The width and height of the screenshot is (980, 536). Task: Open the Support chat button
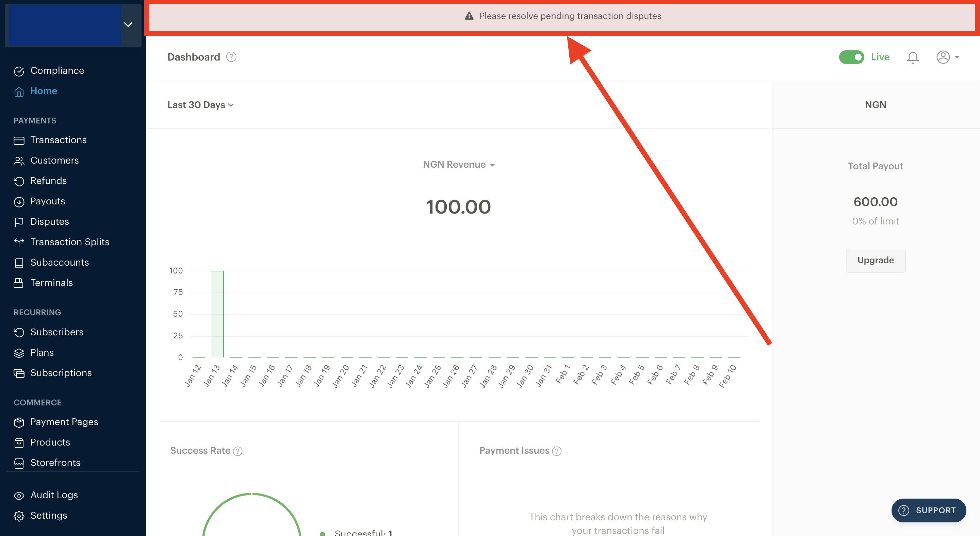click(x=928, y=510)
